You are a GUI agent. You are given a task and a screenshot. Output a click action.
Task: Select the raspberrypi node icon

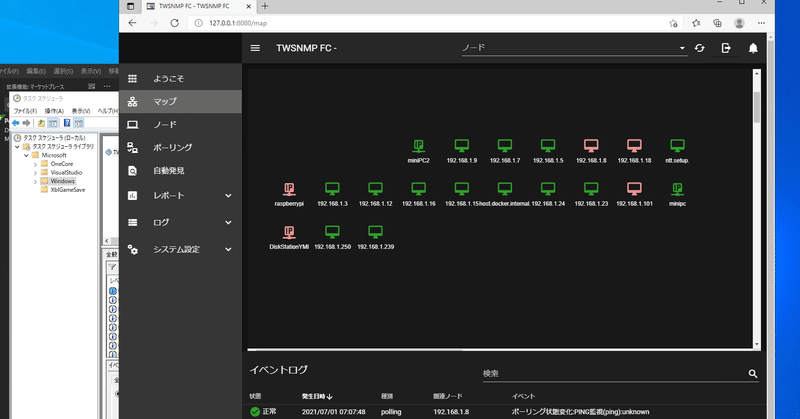coord(289,189)
